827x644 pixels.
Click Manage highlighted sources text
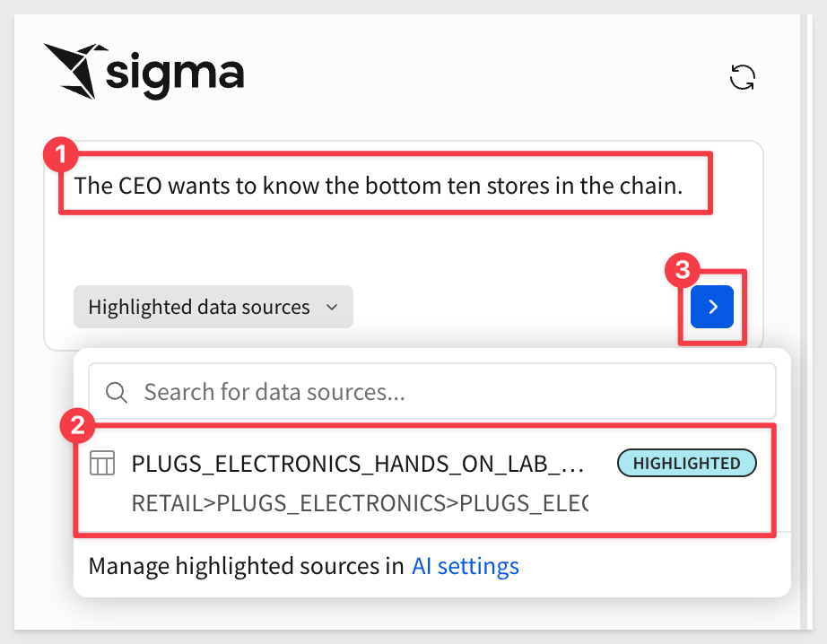coord(247,566)
